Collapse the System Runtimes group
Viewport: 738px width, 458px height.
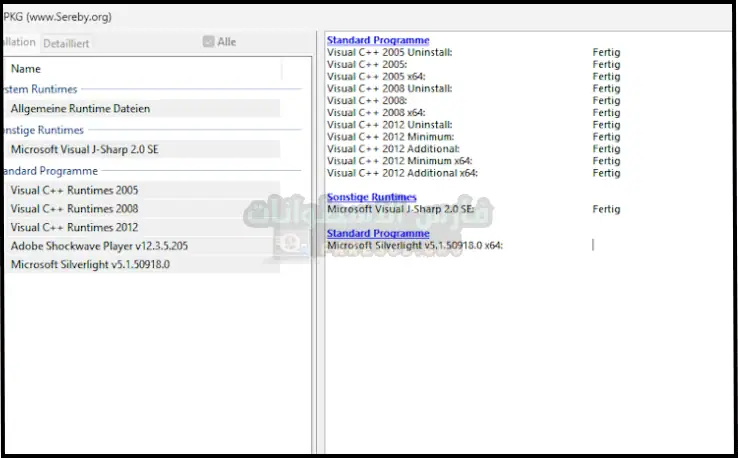pos(40,90)
